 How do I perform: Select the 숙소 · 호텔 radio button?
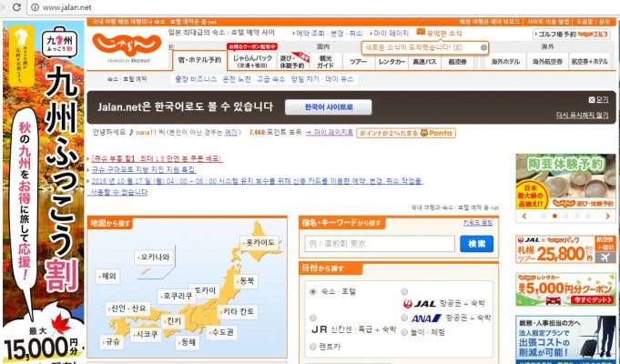click(x=313, y=292)
